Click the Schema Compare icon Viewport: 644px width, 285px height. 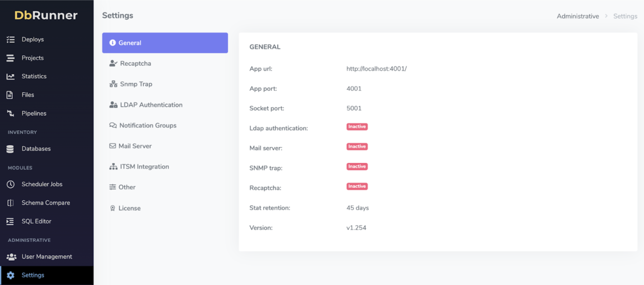click(11, 203)
